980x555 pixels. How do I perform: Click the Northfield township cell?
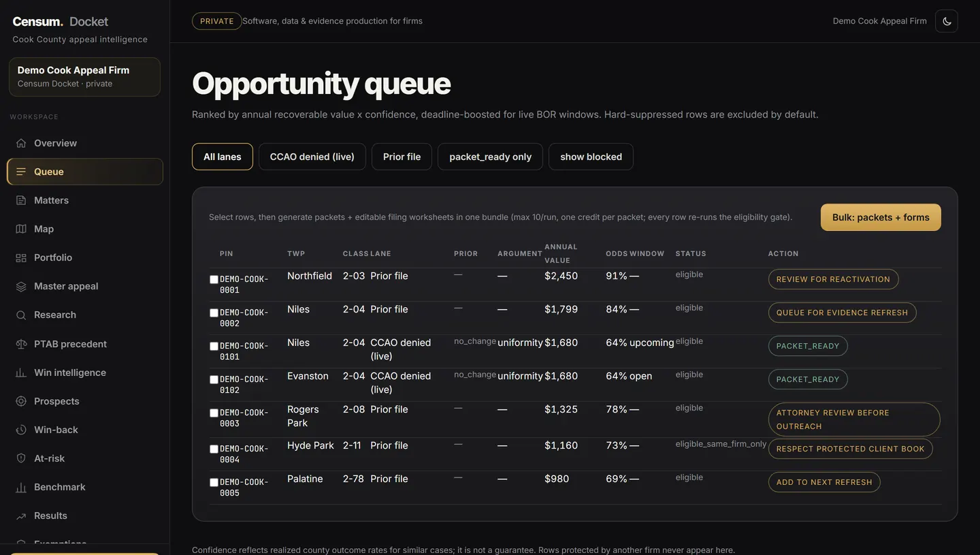[x=310, y=276]
